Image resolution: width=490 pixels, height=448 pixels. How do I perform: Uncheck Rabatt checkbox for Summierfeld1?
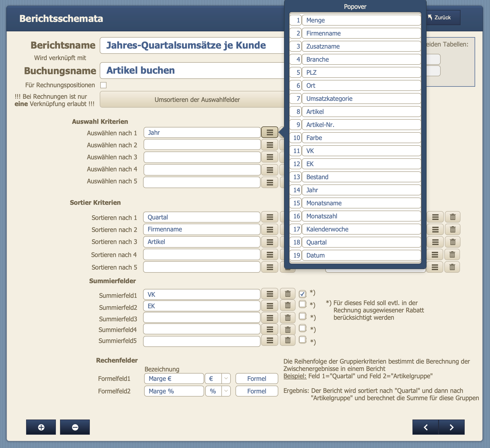click(x=302, y=294)
